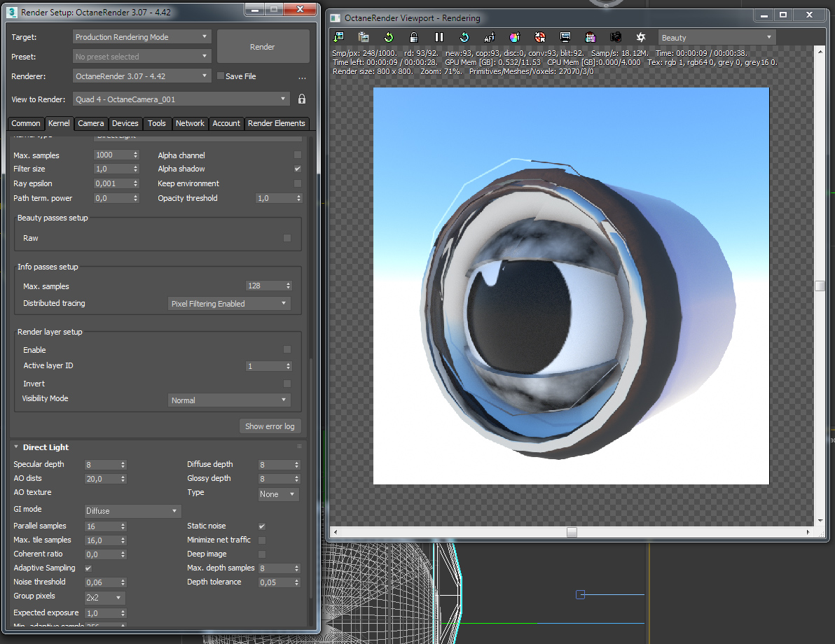The height and width of the screenshot is (644, 835).
Task: Open the Target rendering mode dropdown
Action: click(142, 36)
